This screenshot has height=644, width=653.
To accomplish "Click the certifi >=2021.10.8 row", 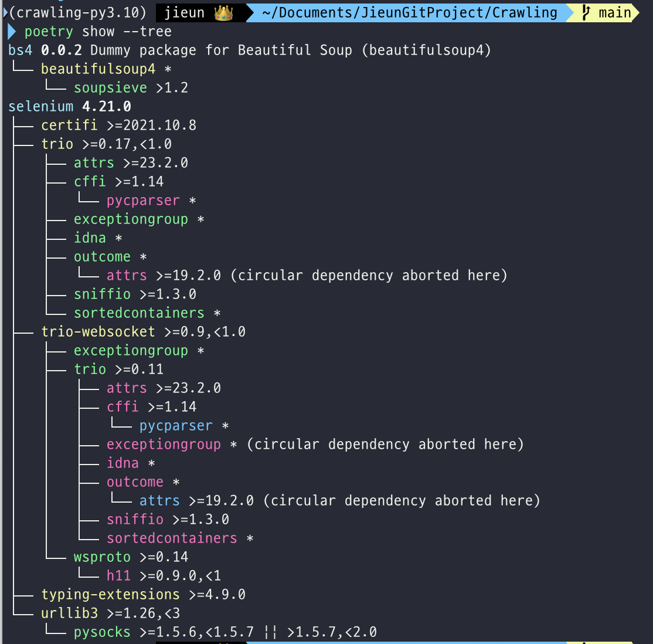I will pos(118,126).
